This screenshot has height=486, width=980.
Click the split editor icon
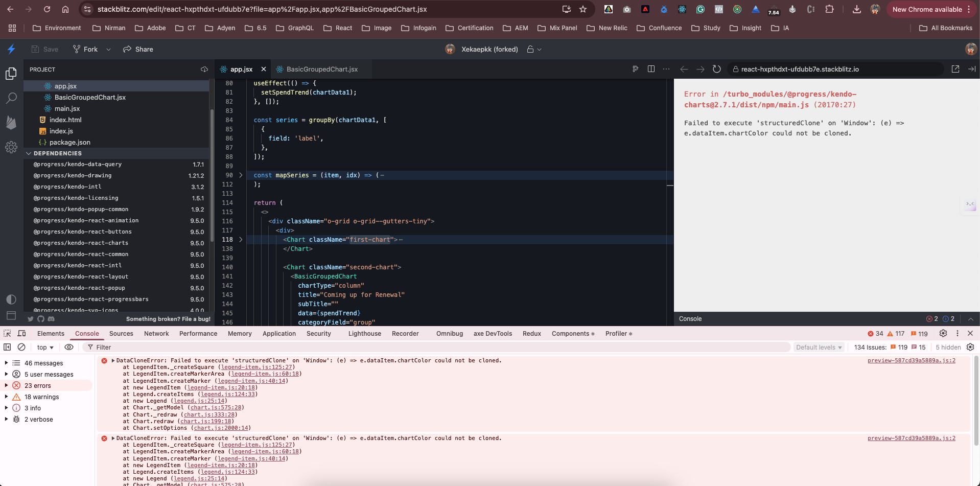pyautogui.click(x=651, y=69)
